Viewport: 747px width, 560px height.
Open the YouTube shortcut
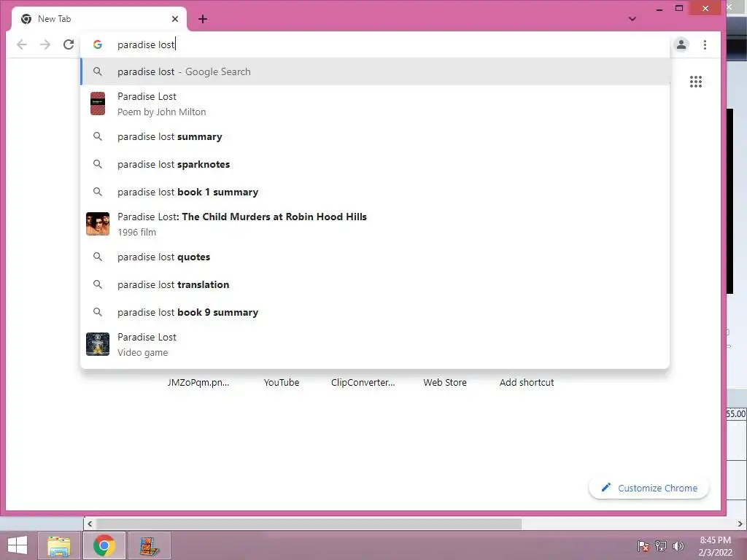click(282, 382)
